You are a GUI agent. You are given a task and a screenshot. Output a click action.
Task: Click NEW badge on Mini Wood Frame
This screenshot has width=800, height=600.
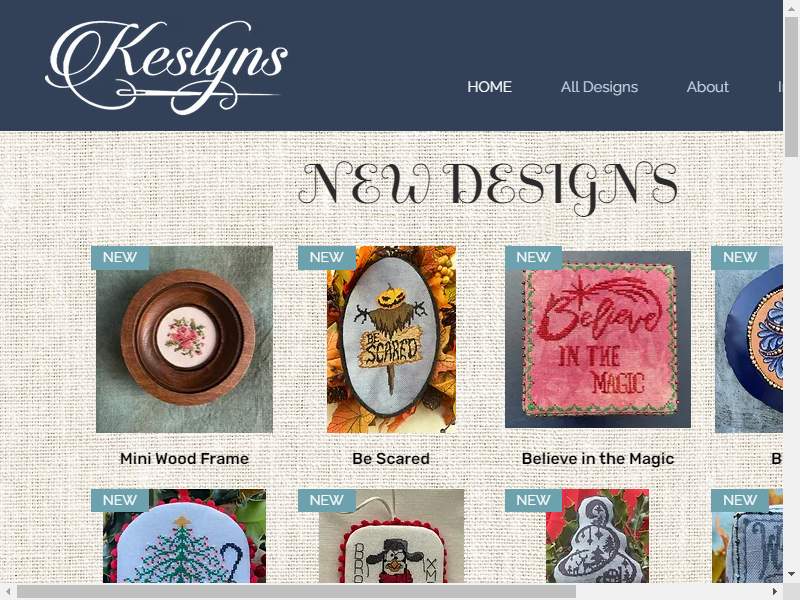[120, 257]
